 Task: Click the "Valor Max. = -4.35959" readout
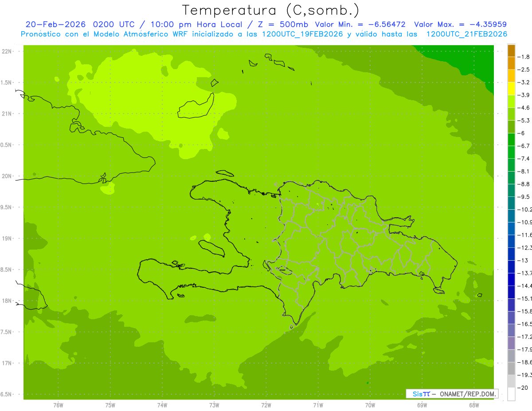point(460,24)
